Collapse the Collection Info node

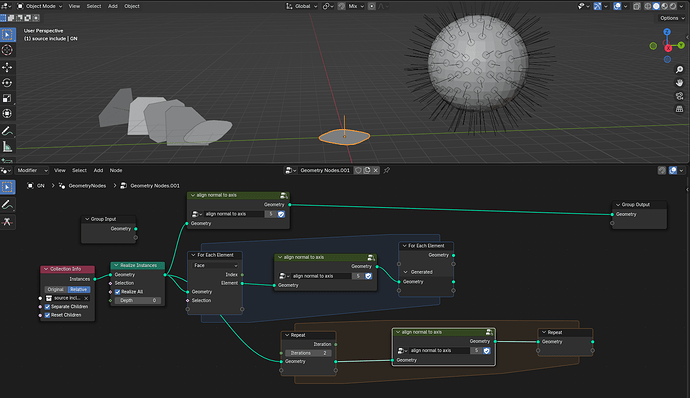46,269
